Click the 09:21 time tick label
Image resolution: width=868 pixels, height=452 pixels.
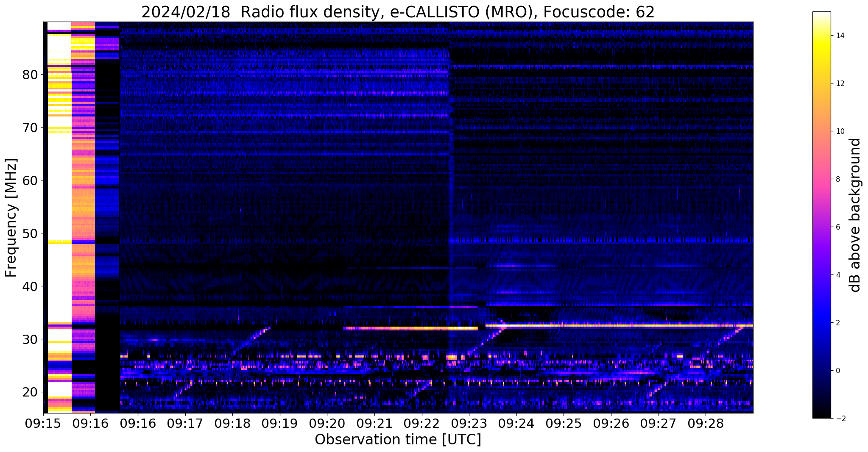coord(374,423)
